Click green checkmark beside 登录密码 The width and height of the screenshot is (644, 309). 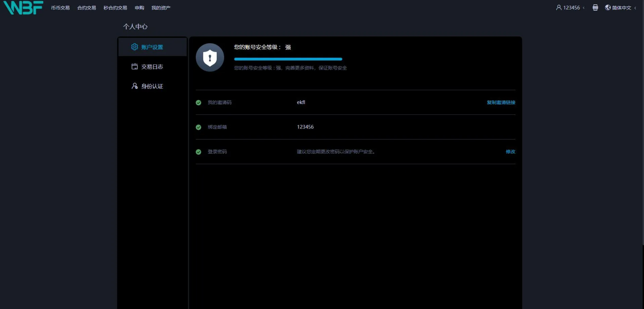[x=199, y=152]
